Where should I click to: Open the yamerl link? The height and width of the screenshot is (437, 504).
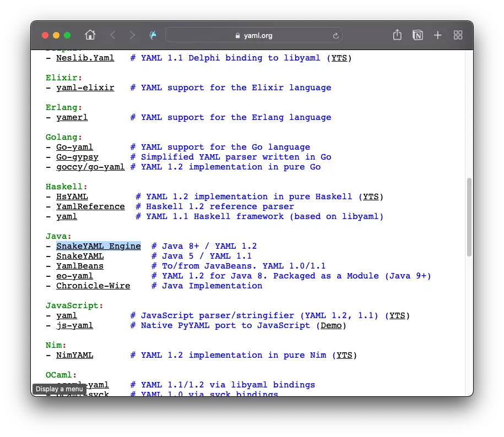coord(72,118)
